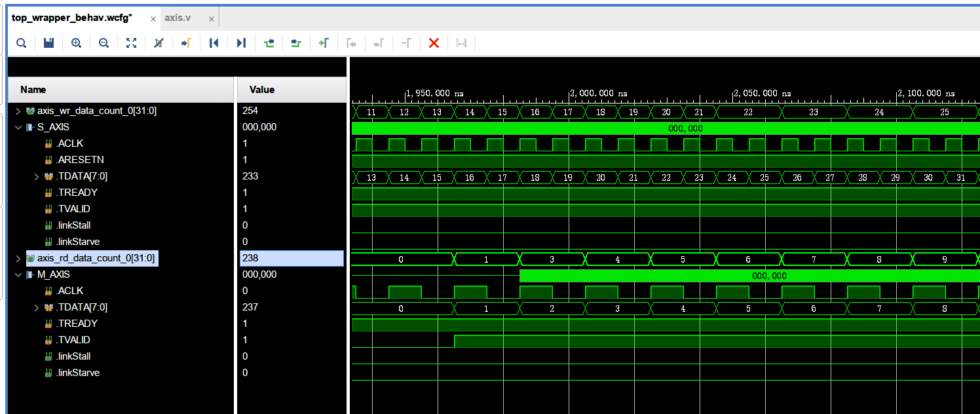980x414 pixels.
Task: Click the bus icon of axis_wr_data_count_0
Action: click(30, 111)
